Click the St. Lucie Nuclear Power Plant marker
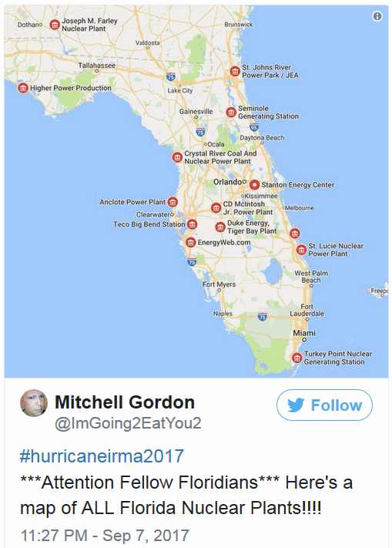This screenshot has width=392, height=548. point(302,250)
